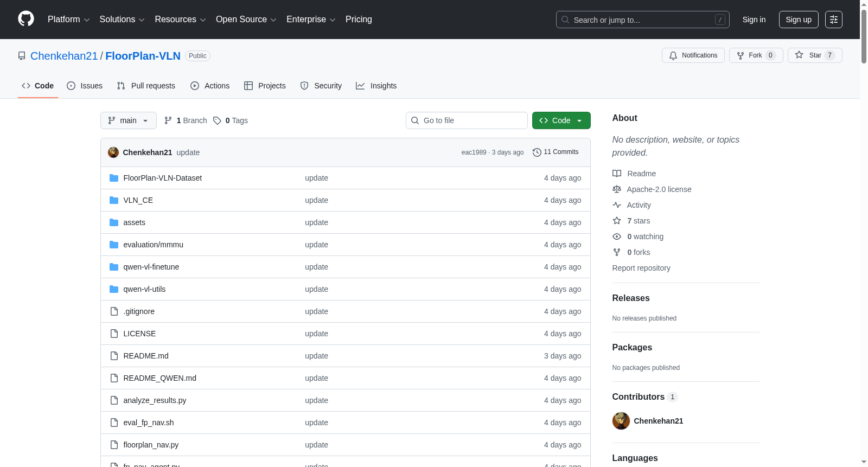Image resolution: width=868 pixels, height=467 pixels.
Task: Star the FloorPlan-VLN repository
Action: [815, 55]
